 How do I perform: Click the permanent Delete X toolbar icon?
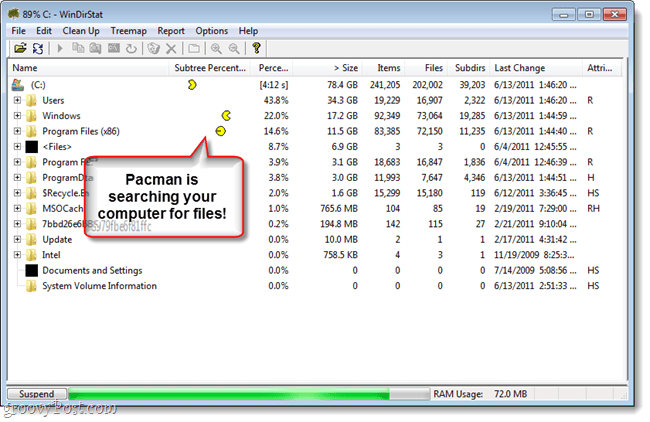(x=171, y=49)
